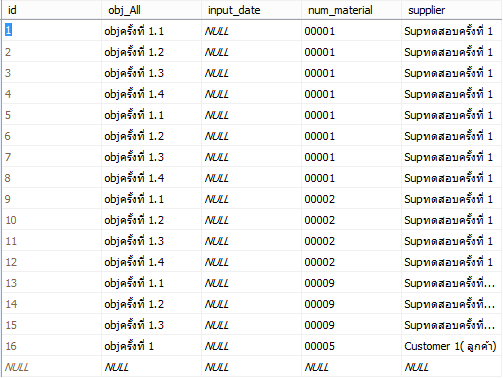This screenshot has width=503, height=378.
Task: Click the supplier column header
Action: point(452,10)
